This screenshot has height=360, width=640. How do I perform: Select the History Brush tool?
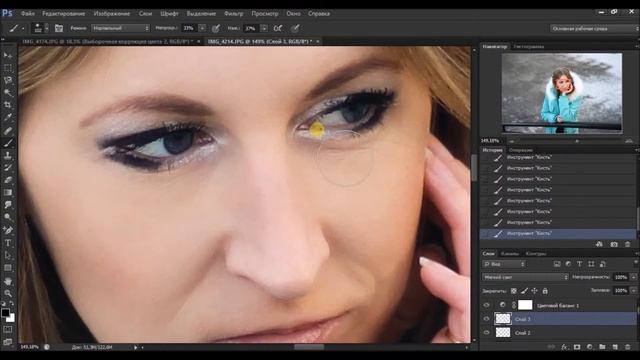tap(8, 168)
